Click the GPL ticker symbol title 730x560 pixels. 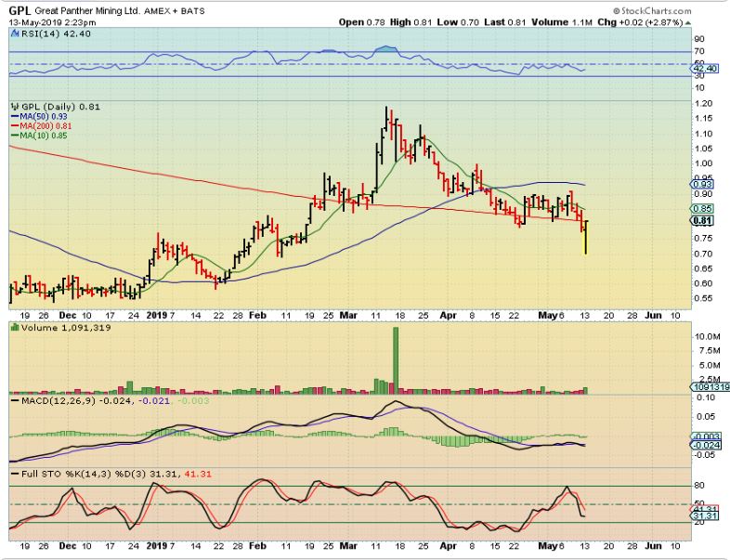pos(20,11)
